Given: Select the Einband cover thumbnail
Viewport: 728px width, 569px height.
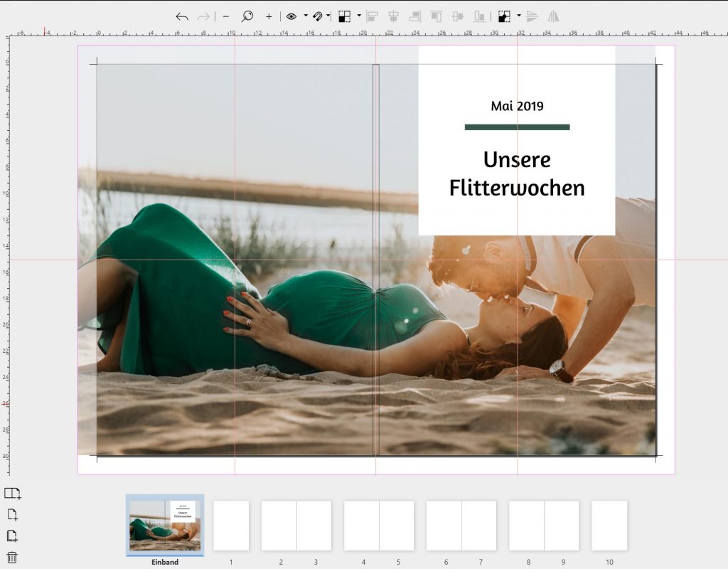Looking at the screenshot, I should (x=165, y=526).
